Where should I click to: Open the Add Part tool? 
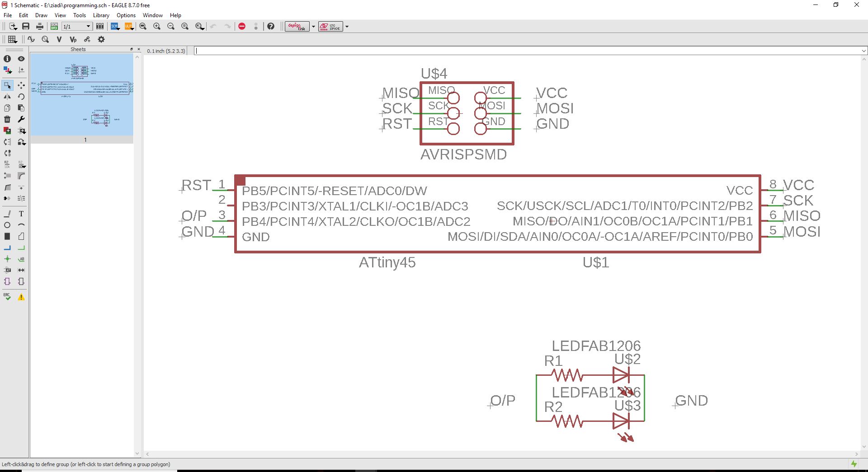[7, 131]
